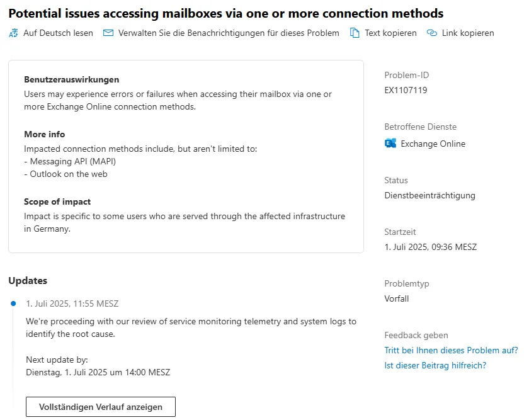Click the blue timeline dot beside latest update

[13, 304]
